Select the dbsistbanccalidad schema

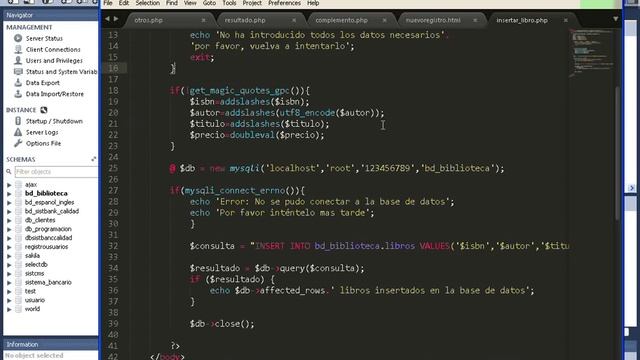48,238
